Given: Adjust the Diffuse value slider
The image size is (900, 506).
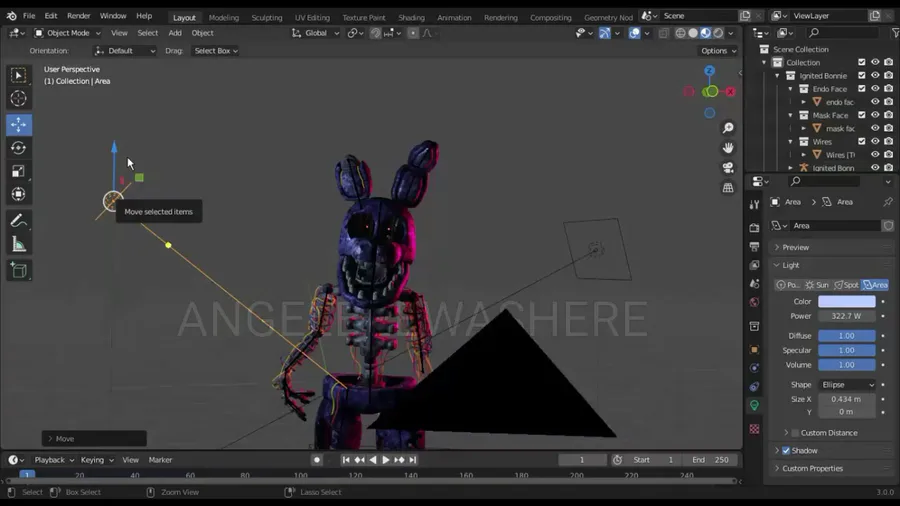Looking at the screenshot, I should tap(847, 336).
